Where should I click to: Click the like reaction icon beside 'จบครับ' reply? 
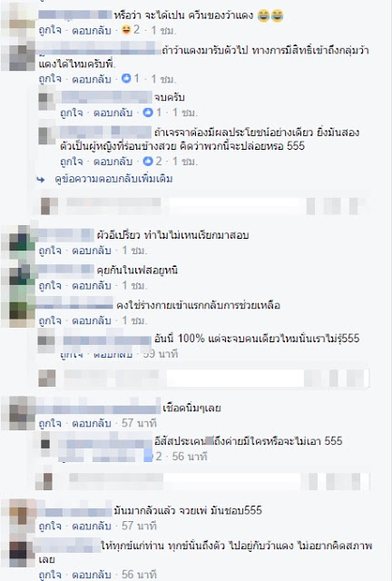click(148, 113)
